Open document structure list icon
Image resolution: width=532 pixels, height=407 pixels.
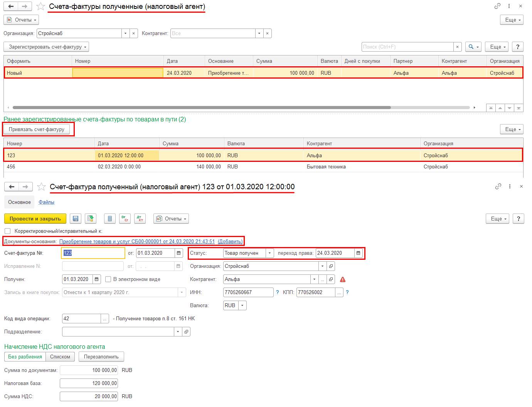click(110, 219)
